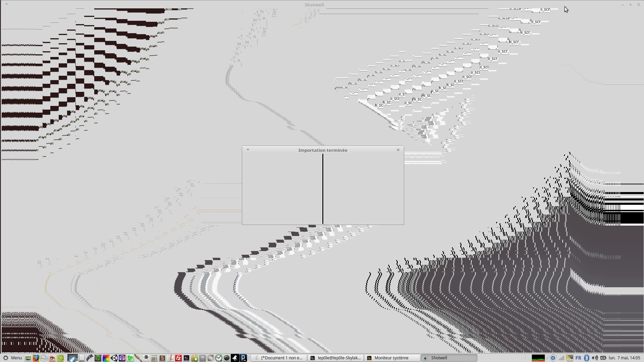Screen dimensions: 644x362
Task: Open the Shotwell window menu arrow at top-left
Action: [7, 4]
